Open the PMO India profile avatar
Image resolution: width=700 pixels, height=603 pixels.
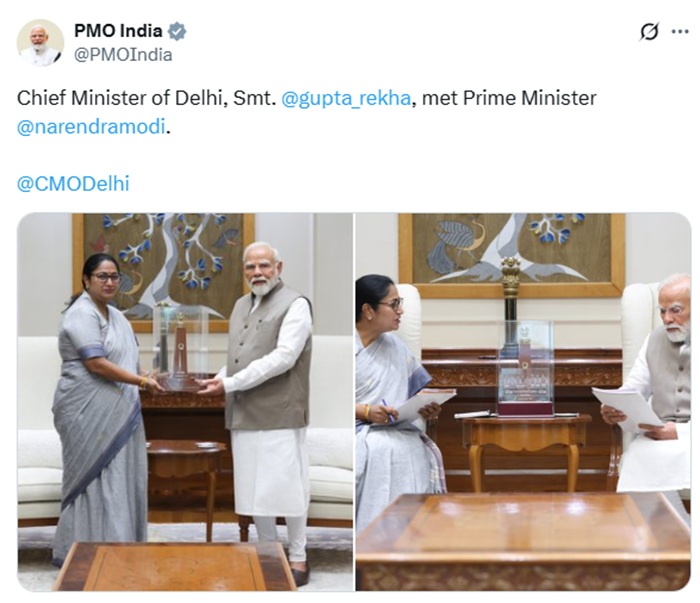coord(40,43)
